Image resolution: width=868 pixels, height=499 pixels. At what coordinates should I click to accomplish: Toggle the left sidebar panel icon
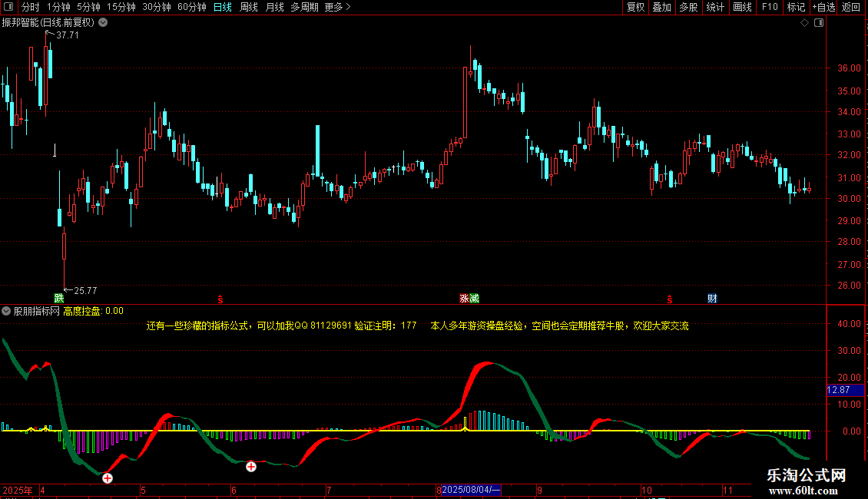(x=8, y=7)
